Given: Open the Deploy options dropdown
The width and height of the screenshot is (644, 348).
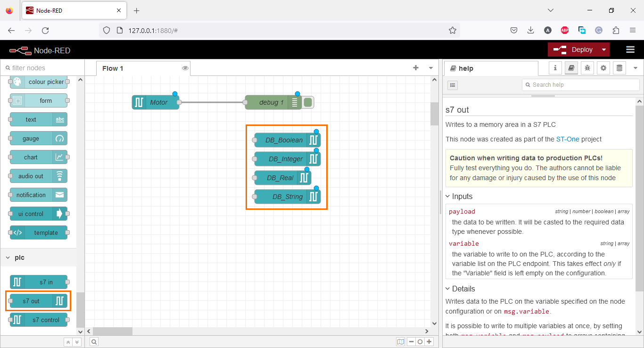Looking at the screenshot, I should pyautogui.click(x=604, y=49).
